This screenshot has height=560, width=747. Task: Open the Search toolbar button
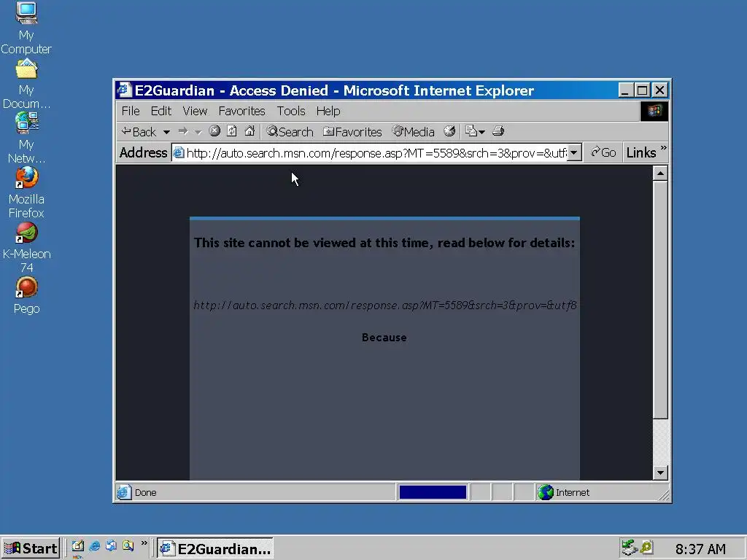tap(290, 131)
